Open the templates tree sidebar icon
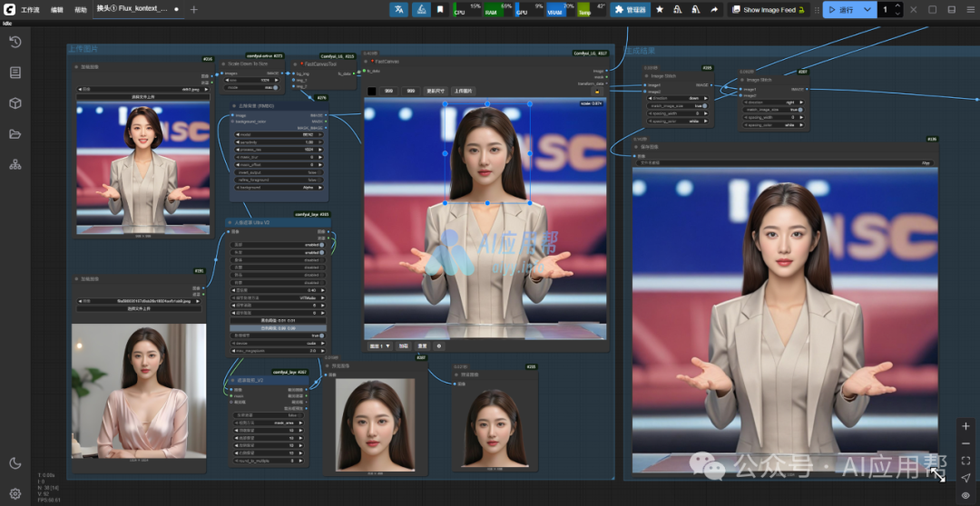 click(x=15, y=164)
